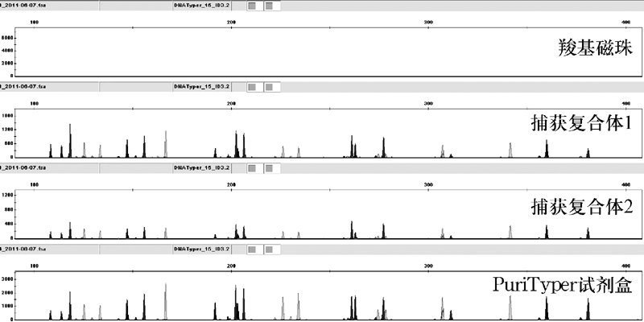Click the 400 size marker above PuriTyper试剂盒 panel

[x=626, y=266]
